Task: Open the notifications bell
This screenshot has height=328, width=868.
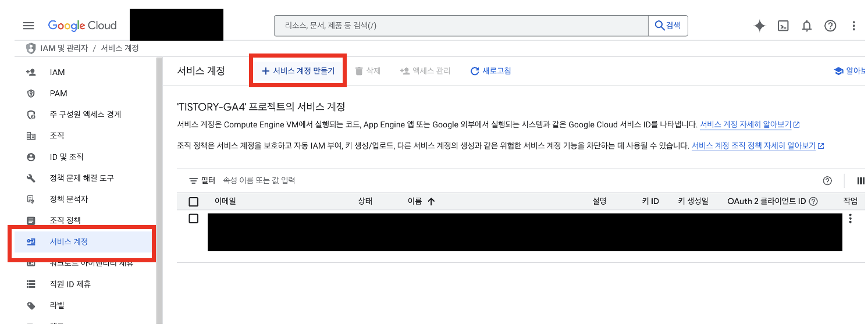Action: [x=807, y=26]
